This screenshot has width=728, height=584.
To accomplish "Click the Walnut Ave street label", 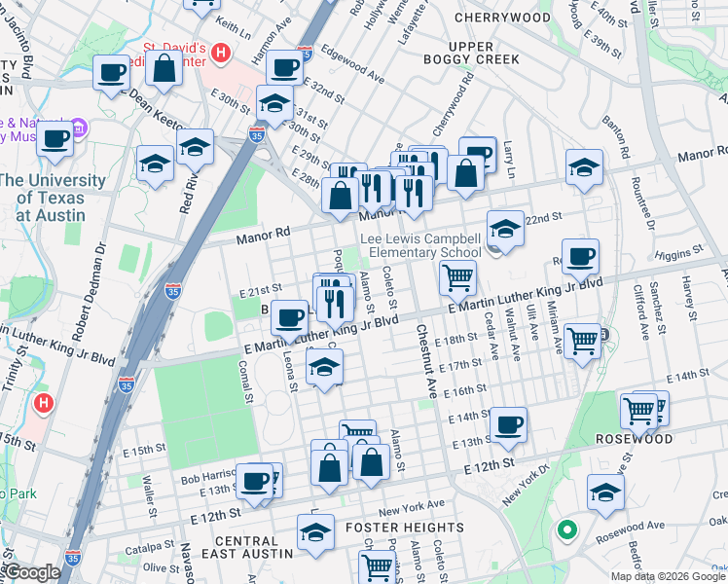I will click(x=513, y=334).
